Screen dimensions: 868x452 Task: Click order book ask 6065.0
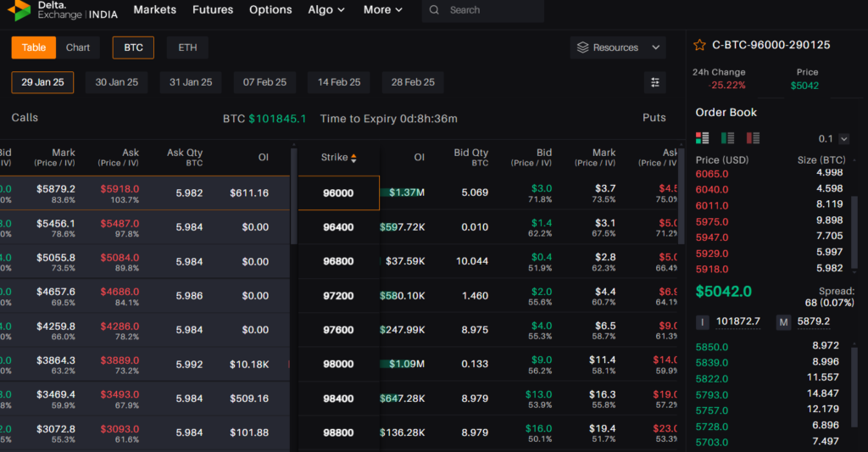(712, 174)
